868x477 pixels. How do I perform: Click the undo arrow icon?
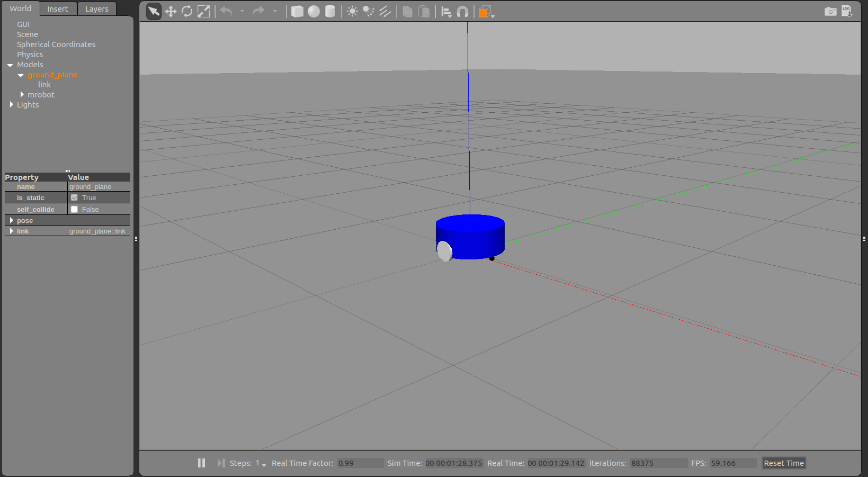(227, 11)
